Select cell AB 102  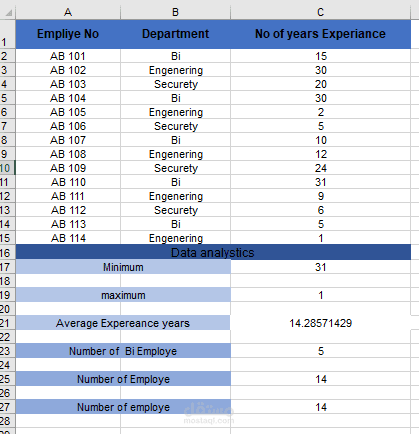[x=68, y=70]
